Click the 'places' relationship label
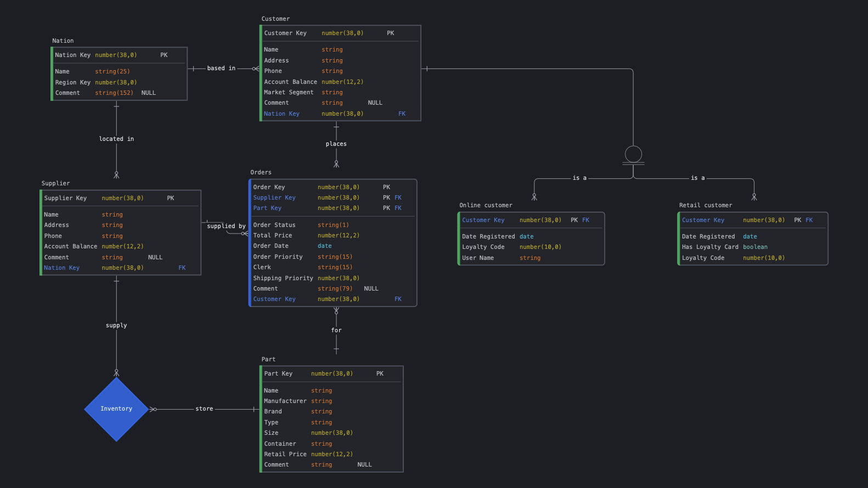 [x=336, y=144]
